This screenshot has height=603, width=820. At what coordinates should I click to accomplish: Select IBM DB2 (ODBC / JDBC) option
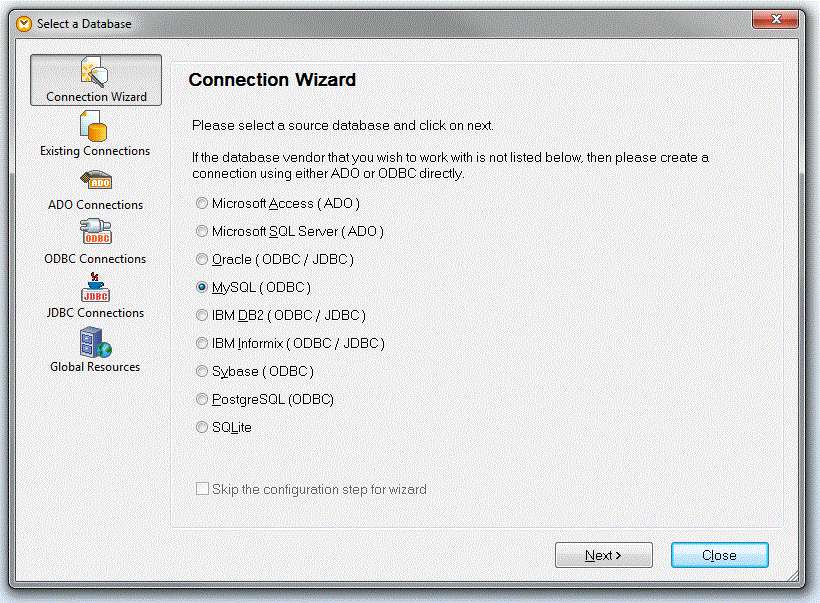point(202,315)
